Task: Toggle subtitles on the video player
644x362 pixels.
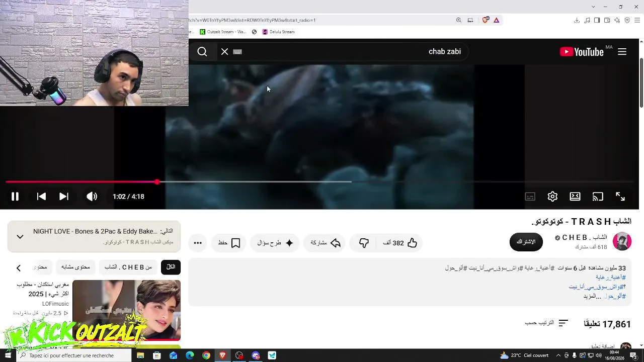Action: (530, 197)
